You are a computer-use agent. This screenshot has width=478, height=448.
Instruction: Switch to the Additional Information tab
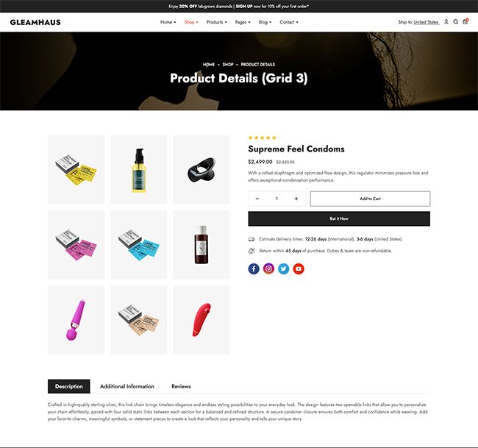(127, 386)
